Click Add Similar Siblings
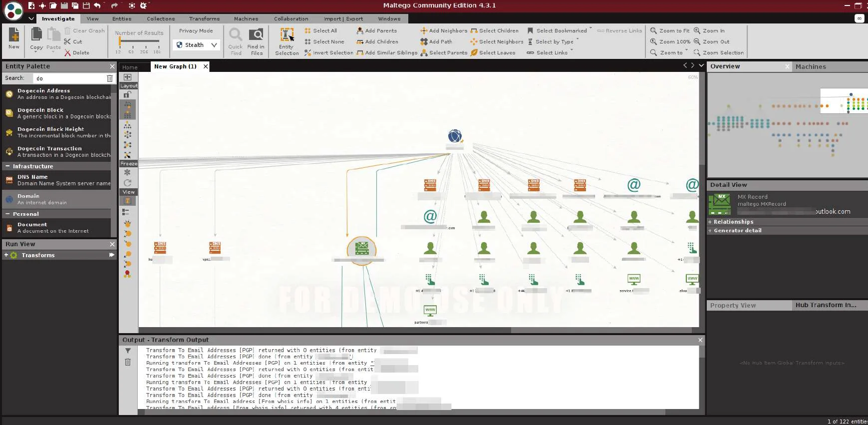Screen dimensions: 868x425 [387, 52]
